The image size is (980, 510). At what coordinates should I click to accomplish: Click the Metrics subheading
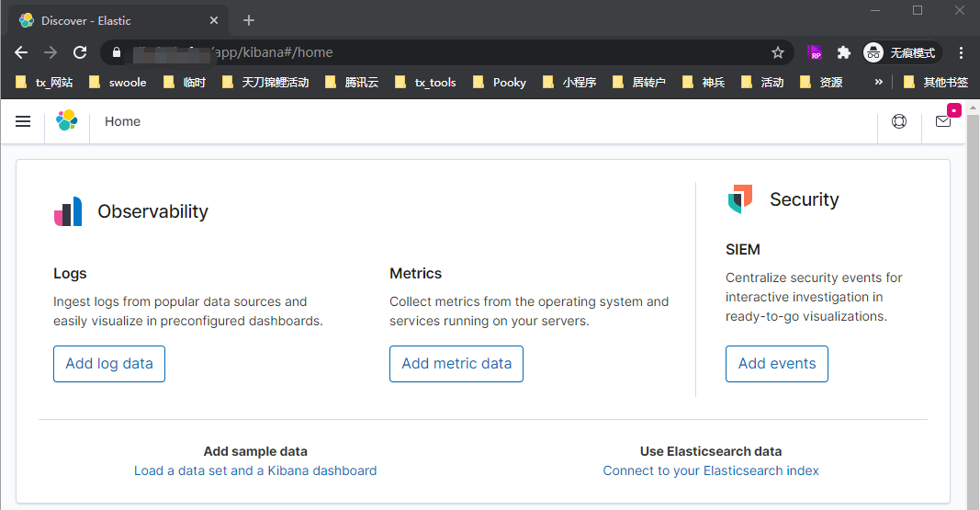point(416,274)
